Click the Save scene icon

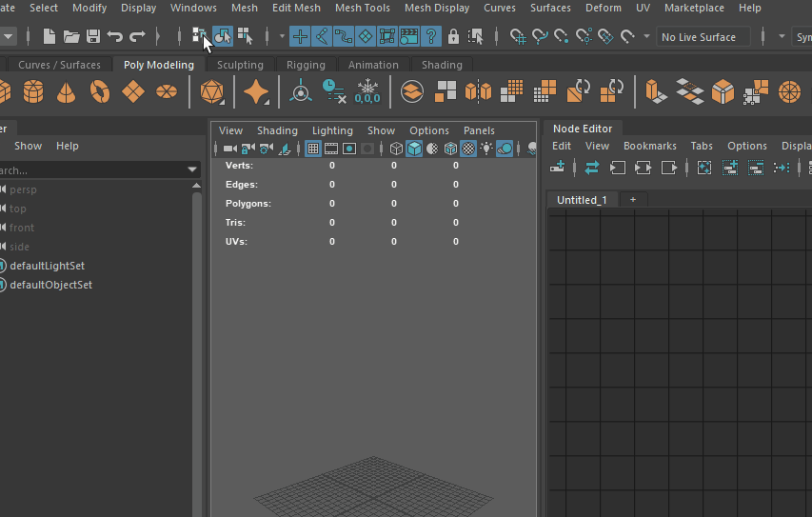point(93,37)
